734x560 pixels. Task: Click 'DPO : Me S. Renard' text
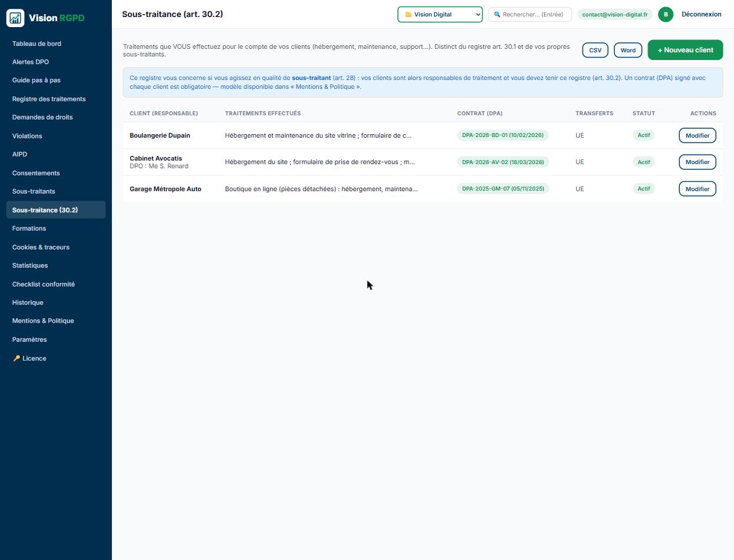point(159,166)
